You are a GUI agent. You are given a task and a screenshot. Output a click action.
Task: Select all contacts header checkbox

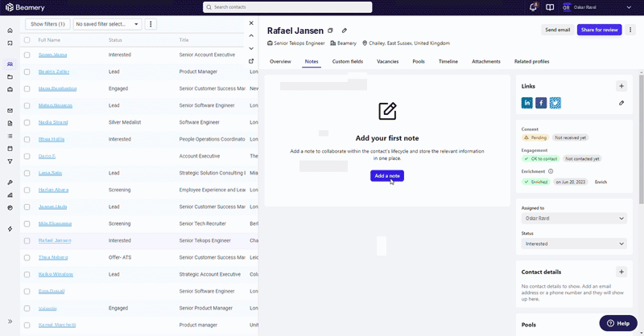[x=27, y=40]
